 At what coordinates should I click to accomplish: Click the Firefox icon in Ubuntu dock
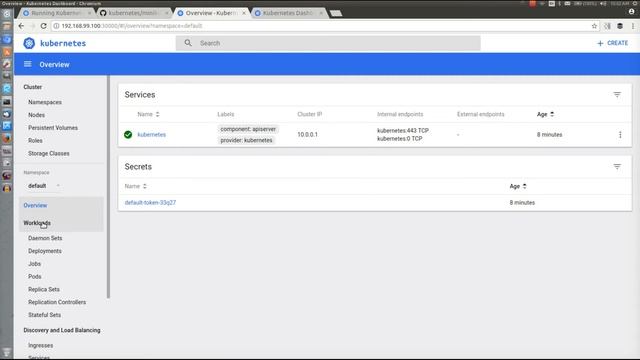point(7,138)
